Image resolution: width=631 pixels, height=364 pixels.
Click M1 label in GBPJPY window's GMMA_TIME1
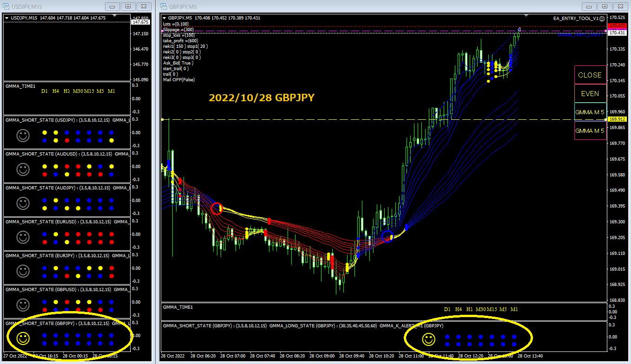(x=514, y=309)
